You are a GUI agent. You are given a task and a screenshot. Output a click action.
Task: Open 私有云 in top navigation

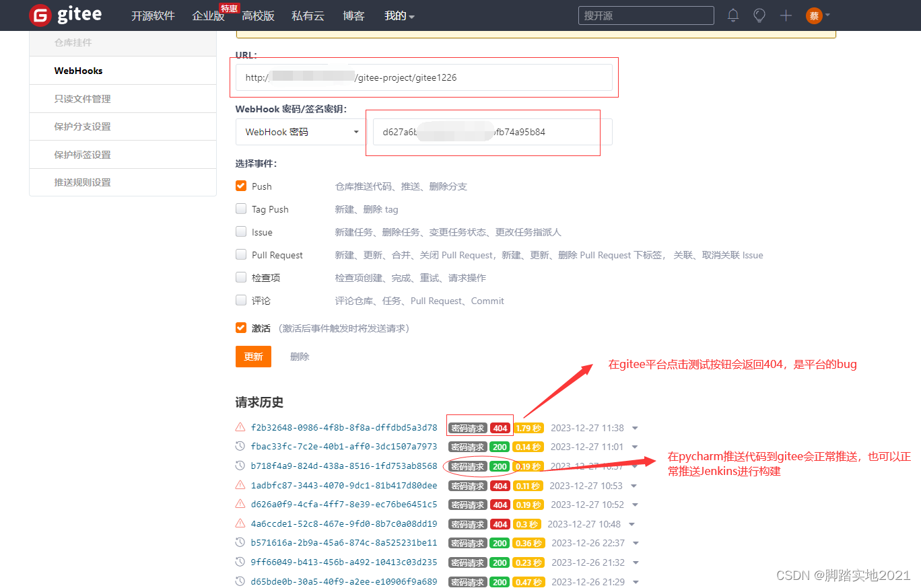(x=308, y=15)
